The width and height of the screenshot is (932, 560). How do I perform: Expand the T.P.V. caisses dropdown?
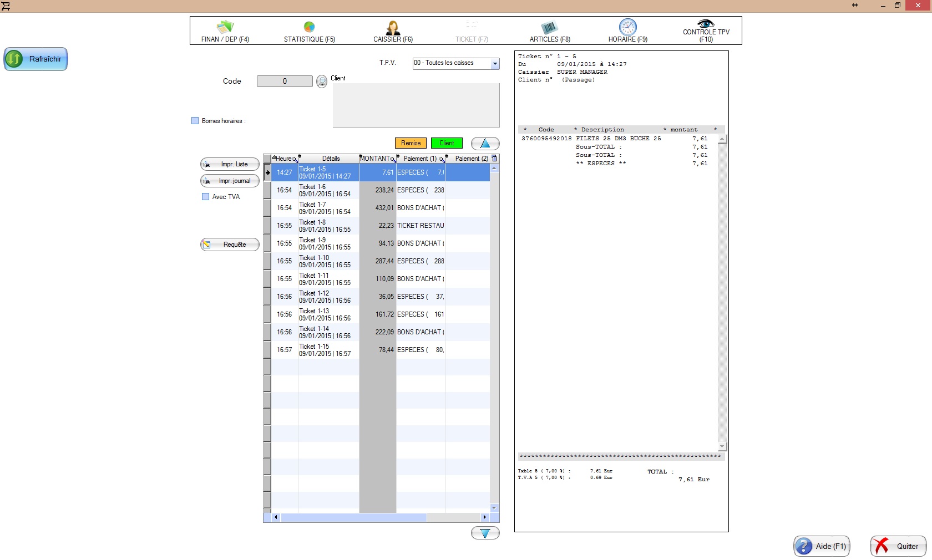[495, 64]
